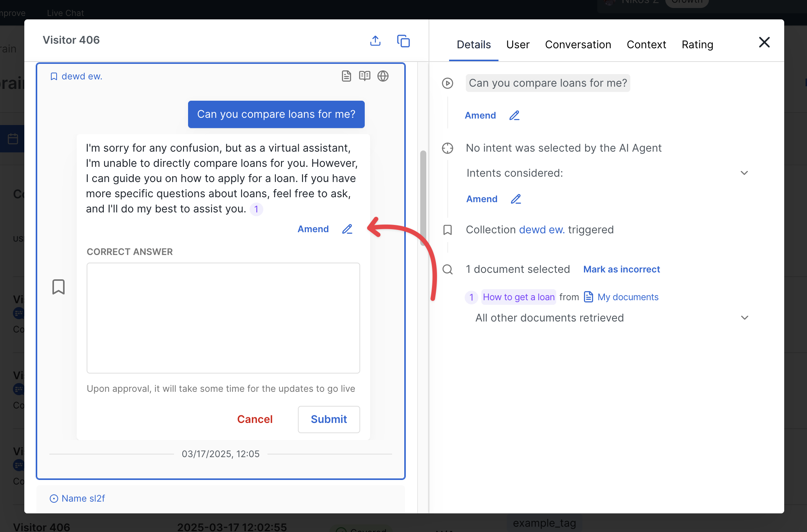Click the large bookmark icon left of answer box
807x532 pixels.
tap(59, 287)
